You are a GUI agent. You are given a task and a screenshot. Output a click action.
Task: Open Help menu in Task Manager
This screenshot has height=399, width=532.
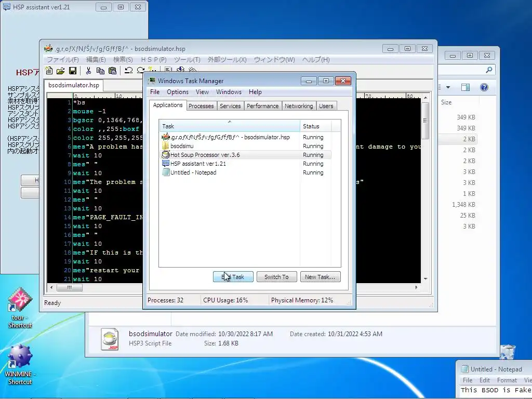(255, 92)
